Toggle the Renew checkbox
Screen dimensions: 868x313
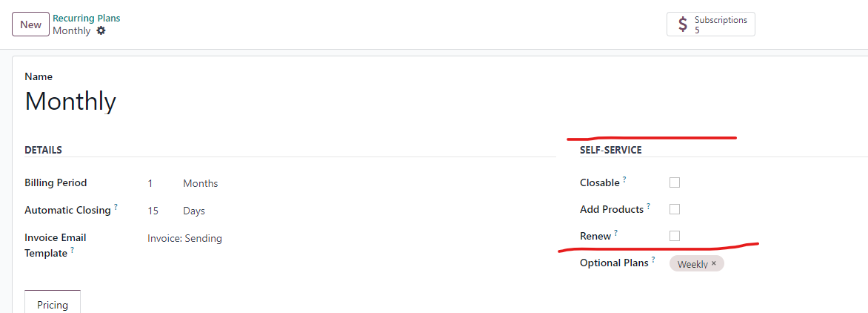(x=674, y=236)
